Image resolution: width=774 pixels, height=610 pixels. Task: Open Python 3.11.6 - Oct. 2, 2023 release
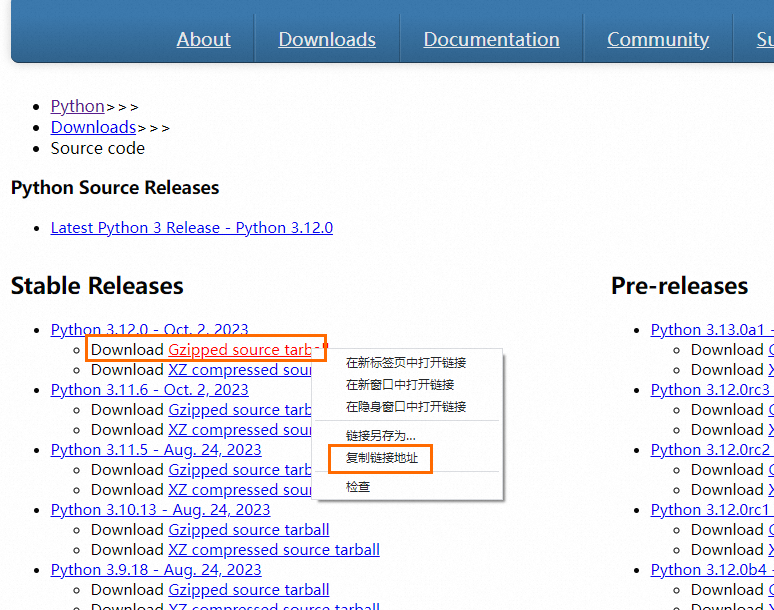point(150,389)
